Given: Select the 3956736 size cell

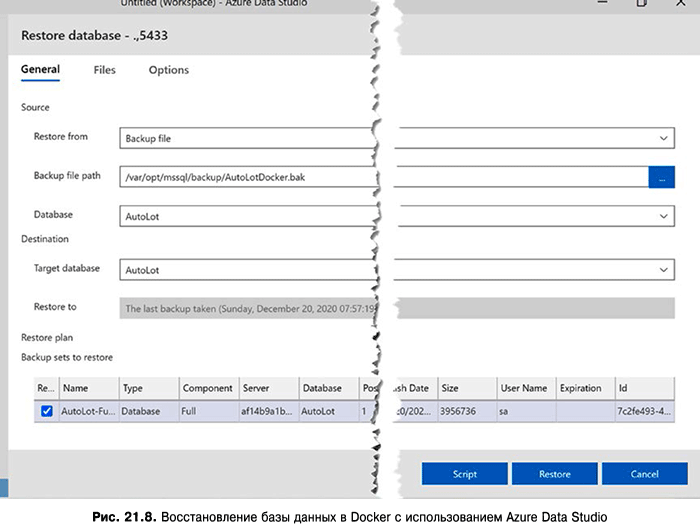Looking at the screenshot, I should tap(467, 411).
